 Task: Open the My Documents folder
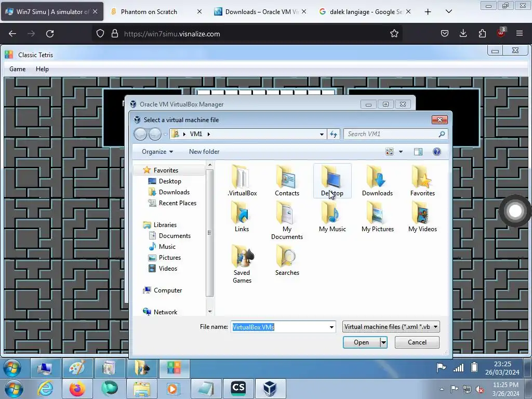click(287, 220)
